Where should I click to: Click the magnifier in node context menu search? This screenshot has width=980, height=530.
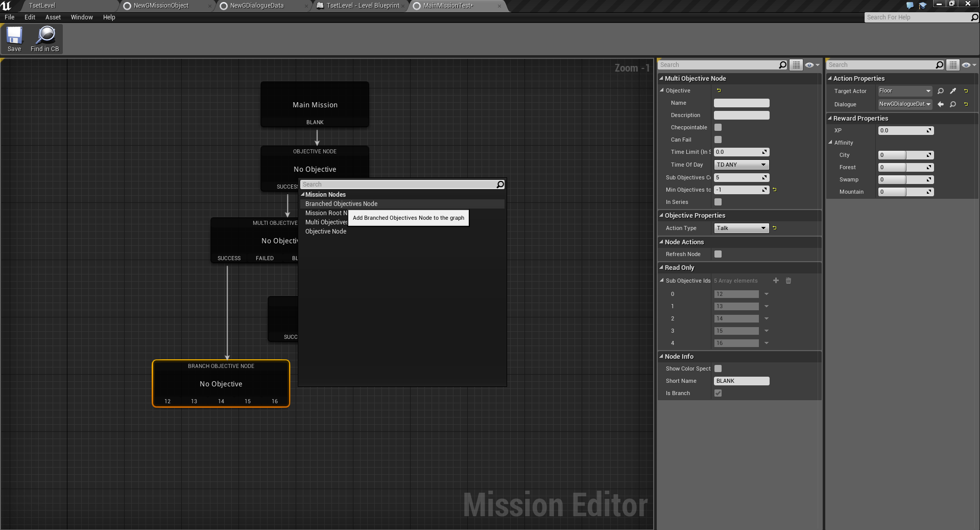click(x=500, y=185)
